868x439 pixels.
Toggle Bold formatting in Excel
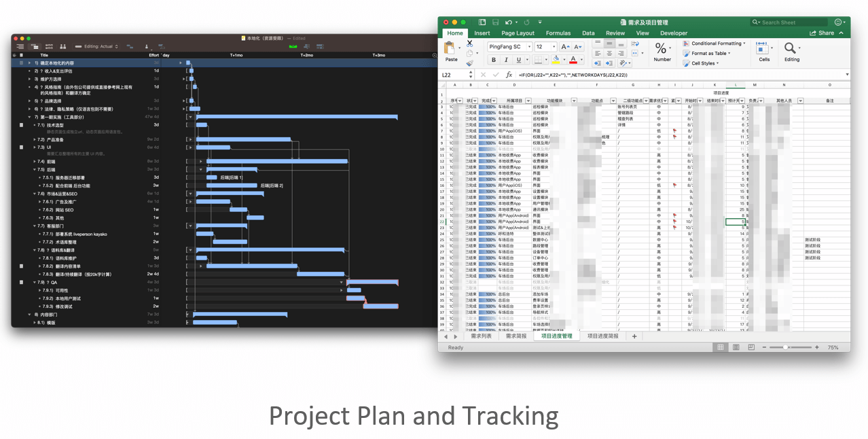tap(493, 60)
